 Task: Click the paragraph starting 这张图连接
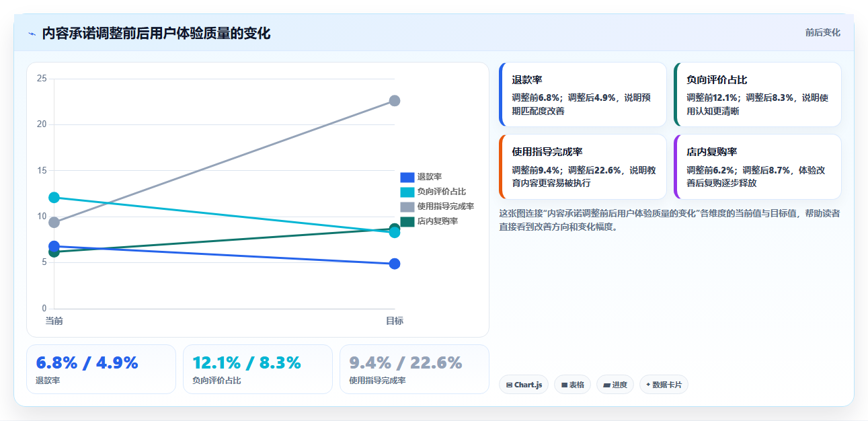(x=669, y=220)
